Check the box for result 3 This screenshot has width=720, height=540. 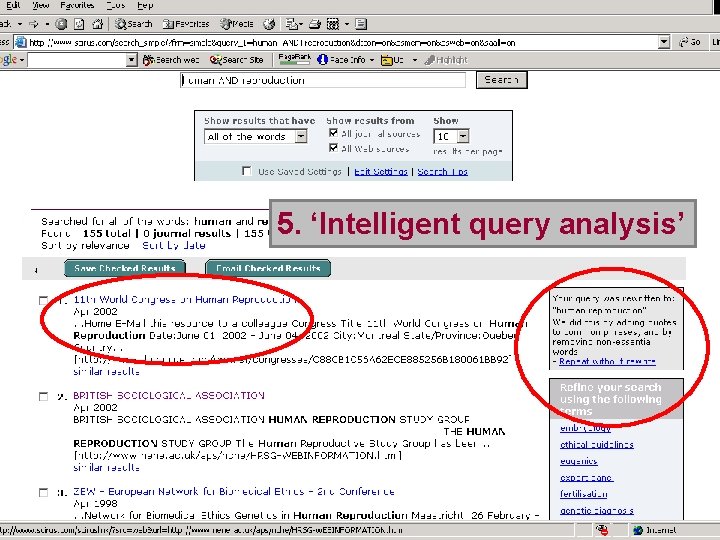[43, 492]
